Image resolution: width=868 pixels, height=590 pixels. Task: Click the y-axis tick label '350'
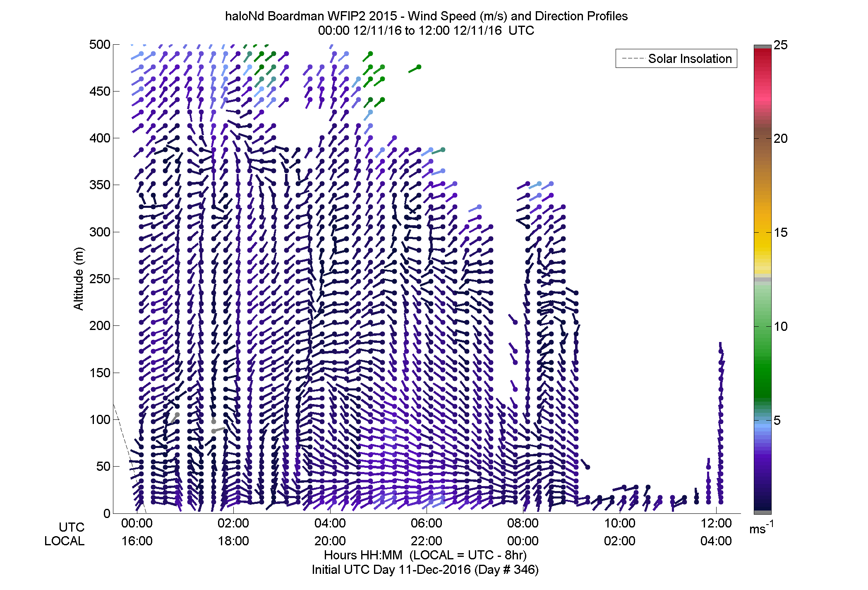(x=100, y=185)
